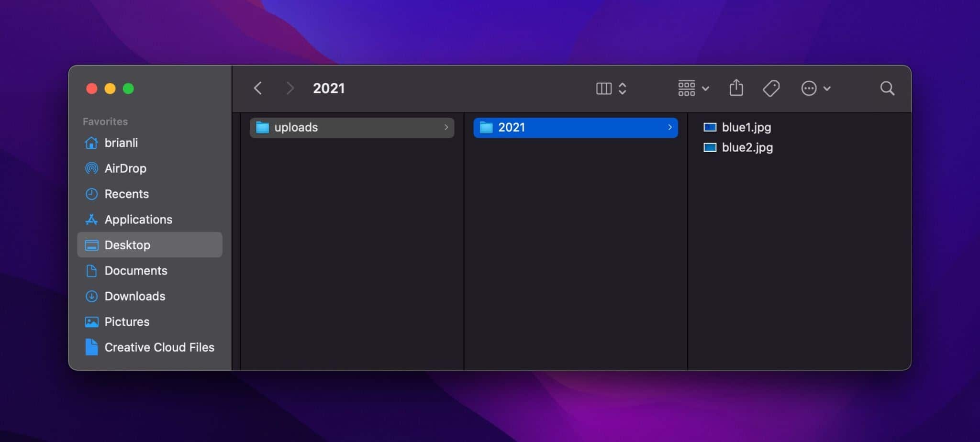Click the yellow minimize traffic light
This screenshot has height=442, width=980.
point(110,88)
